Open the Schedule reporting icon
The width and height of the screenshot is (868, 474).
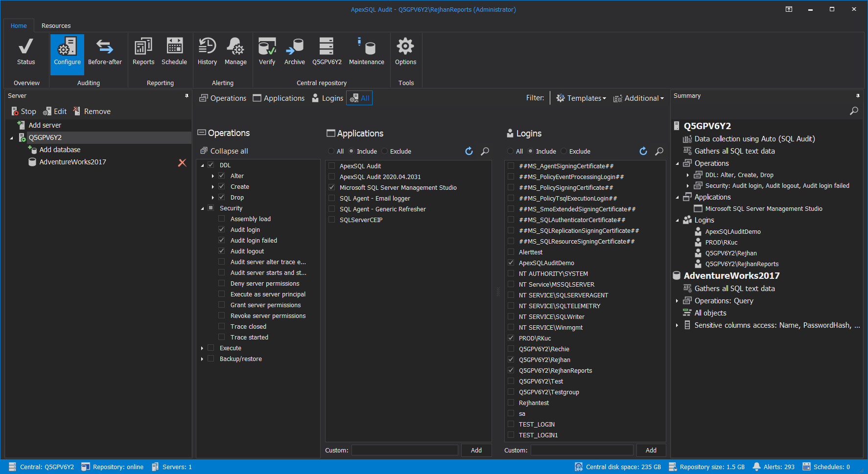tap(174, 52)
